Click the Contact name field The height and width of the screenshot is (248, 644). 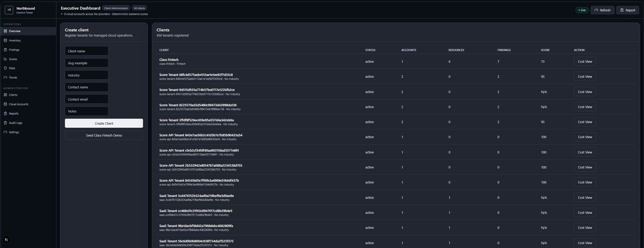click(86, 87)
